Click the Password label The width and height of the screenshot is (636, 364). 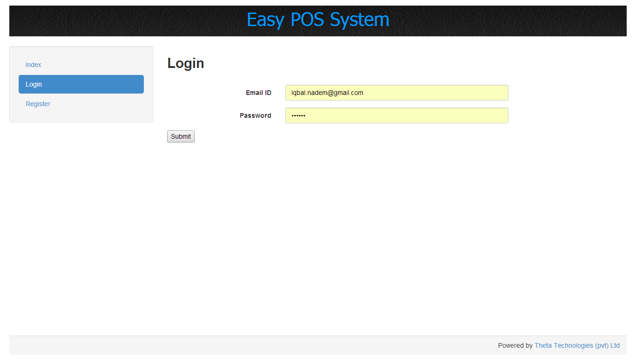(x=256, y=115)
